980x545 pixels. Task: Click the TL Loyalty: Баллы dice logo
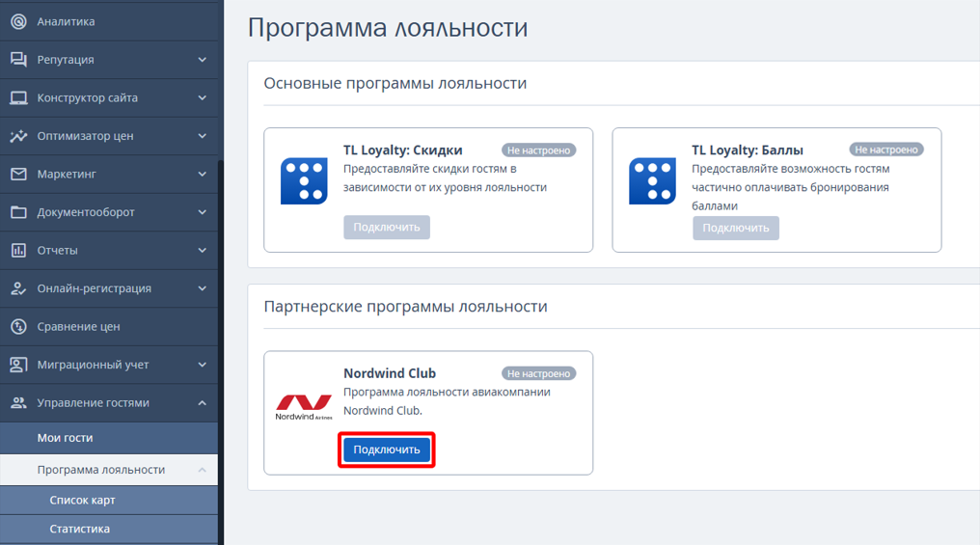tap(652, 181)
